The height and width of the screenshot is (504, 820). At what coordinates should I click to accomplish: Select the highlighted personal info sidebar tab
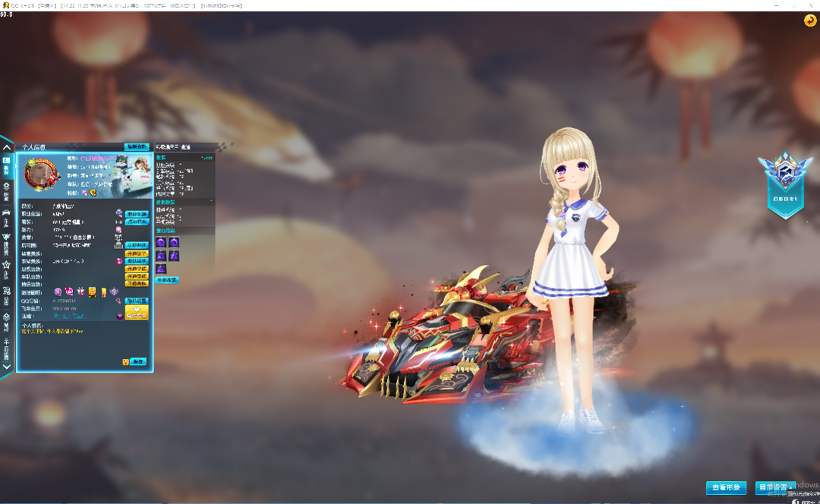(x=6, y=165)
